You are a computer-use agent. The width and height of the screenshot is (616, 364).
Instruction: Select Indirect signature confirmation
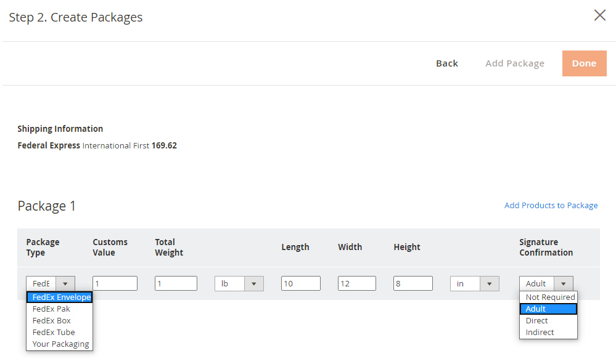(540, 333)
